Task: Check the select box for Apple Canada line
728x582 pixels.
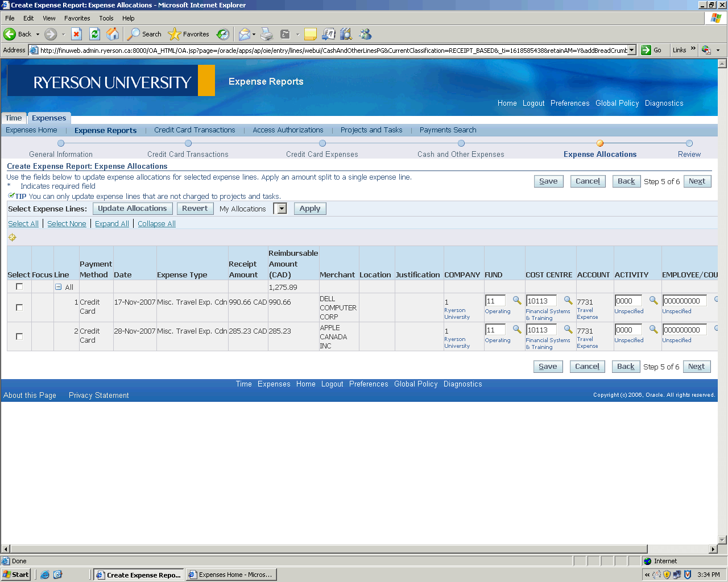Action: coord(19,336)
